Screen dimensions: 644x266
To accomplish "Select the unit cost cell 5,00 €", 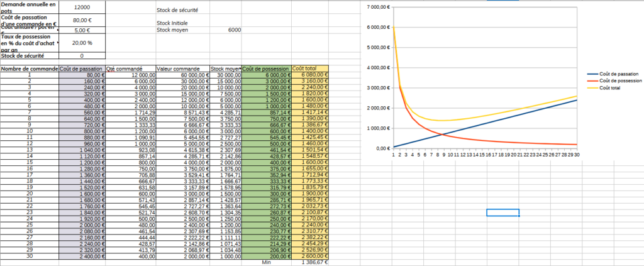I will [x=82, y=30].
